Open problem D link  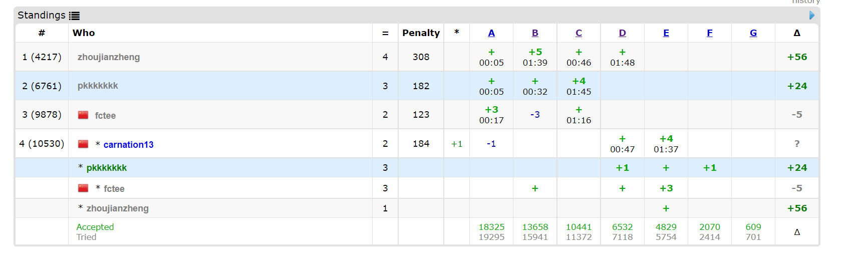[622, 33]
